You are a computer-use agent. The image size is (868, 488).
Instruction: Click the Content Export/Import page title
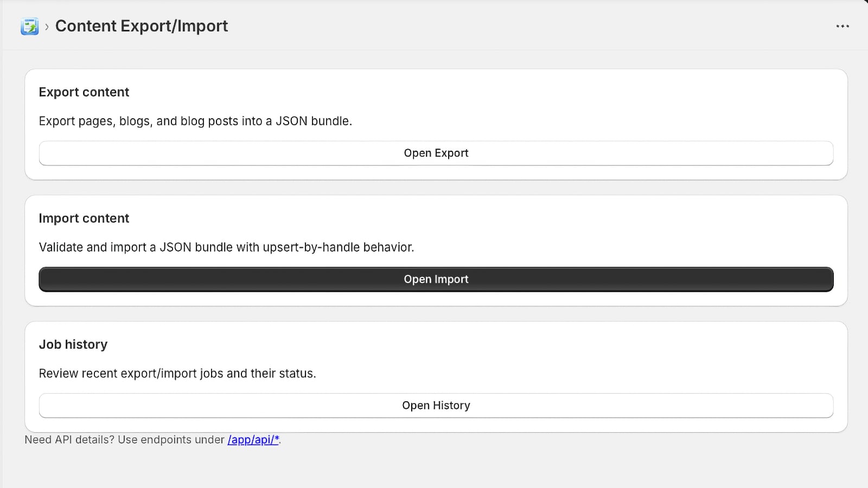pos(142,26)
